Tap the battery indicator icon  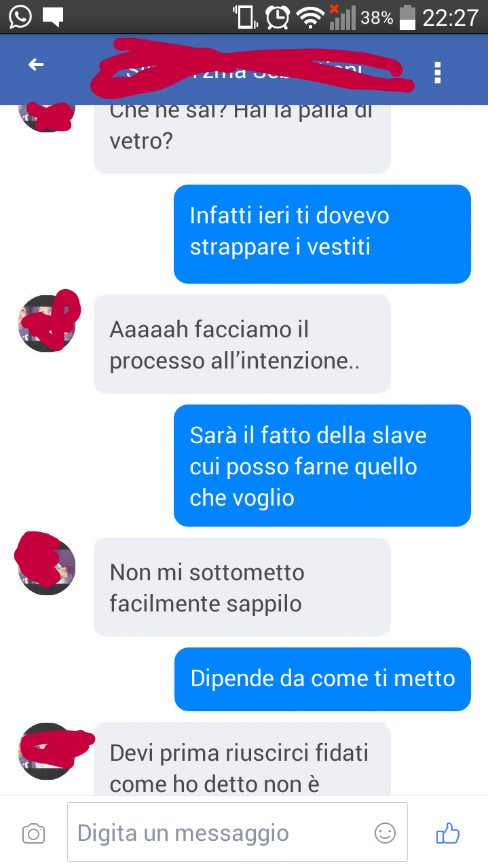click(x=407, y=17)
